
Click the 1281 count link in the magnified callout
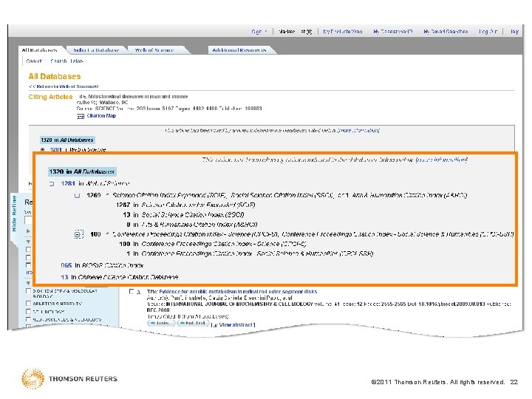click(x=68, y=183)
